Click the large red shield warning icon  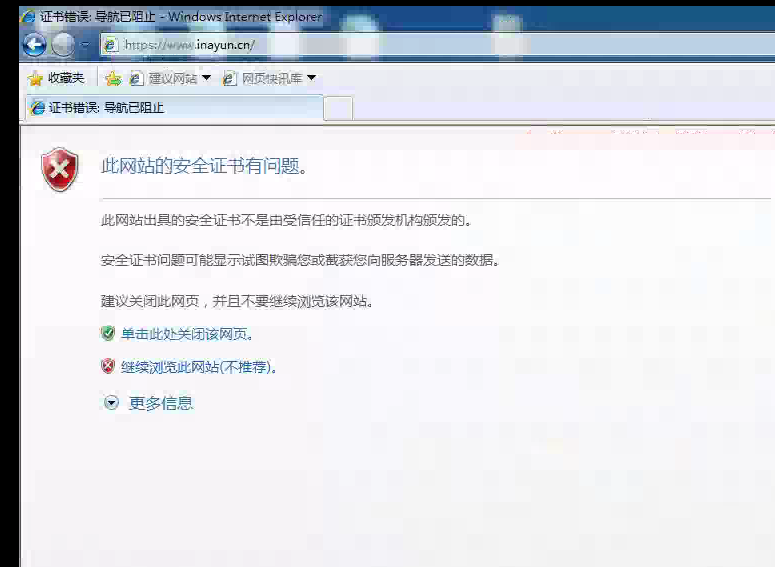60,170
